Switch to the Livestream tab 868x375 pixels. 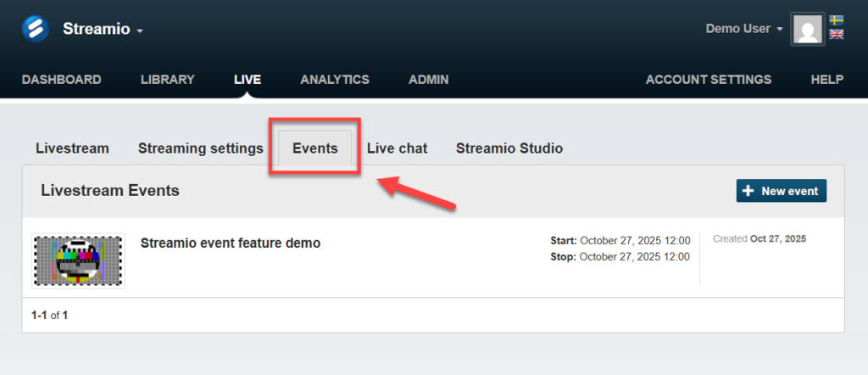pyautogui.click(x=73, y=148)
